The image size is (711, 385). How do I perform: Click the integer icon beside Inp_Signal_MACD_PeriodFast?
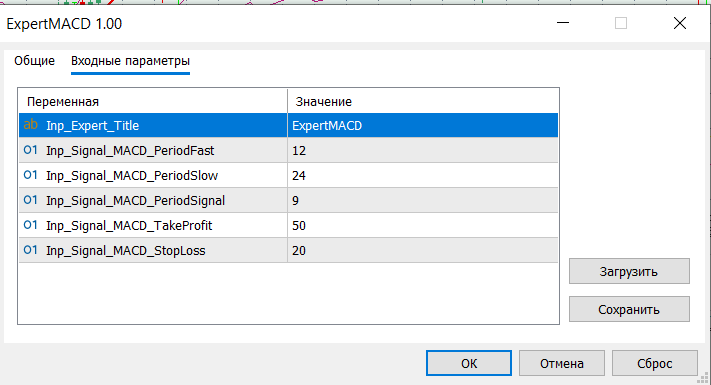point(30,150)
